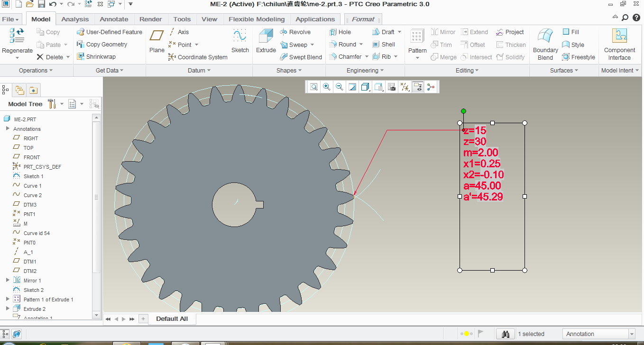
Task: Click the Zoom Out magnifier
Action: tap(340, 87)
